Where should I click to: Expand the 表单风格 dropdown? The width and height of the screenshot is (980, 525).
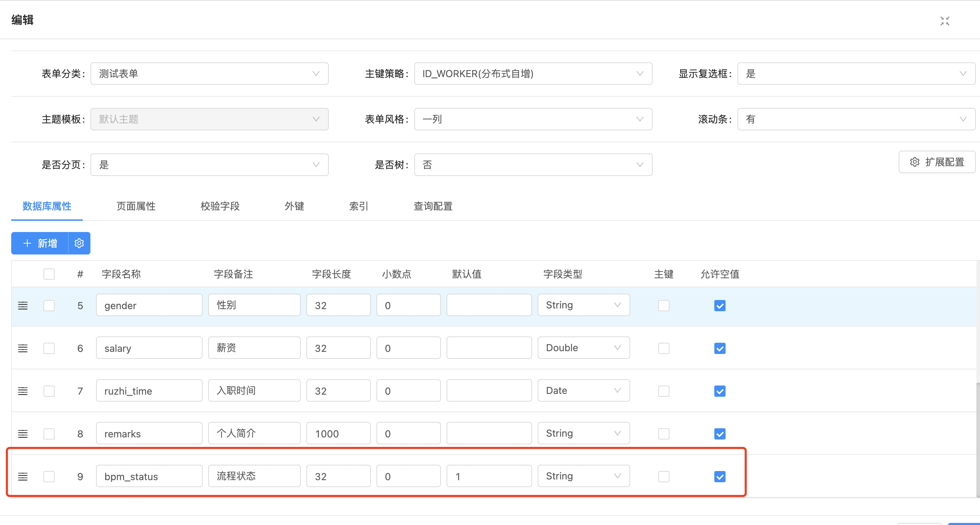coord(533,119)
